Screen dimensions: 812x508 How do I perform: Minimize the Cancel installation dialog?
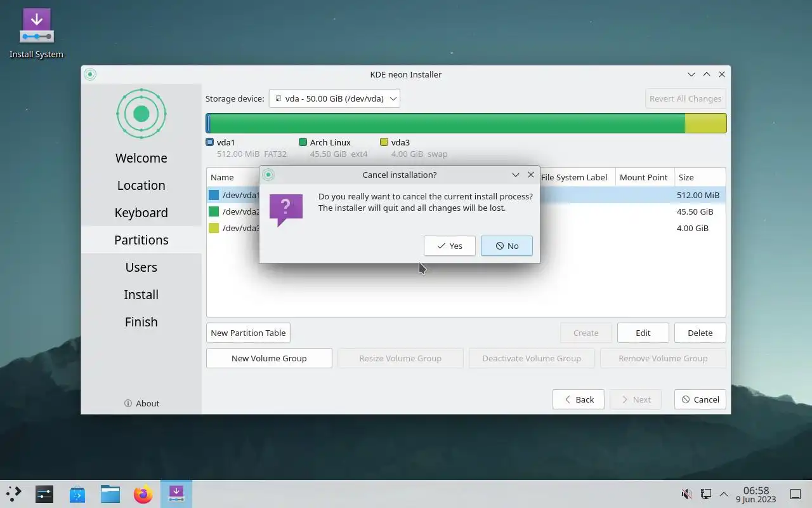pyautogui.click(x=516, y=175)
